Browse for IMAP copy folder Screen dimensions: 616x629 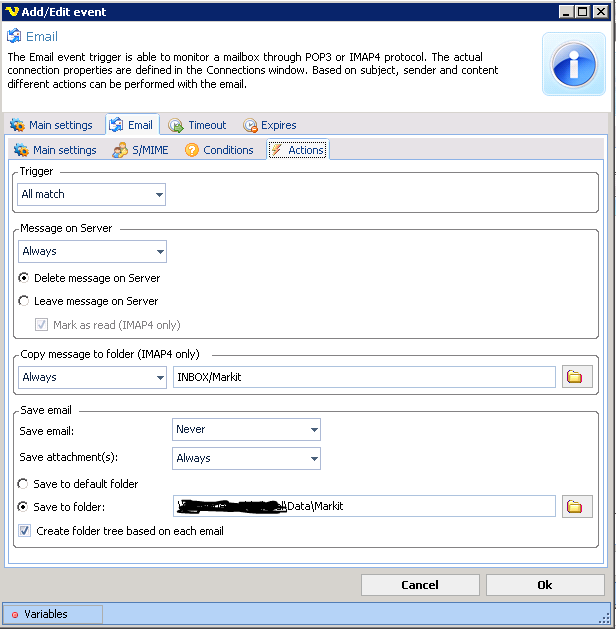pyautogui.click(x=575, y=377)
